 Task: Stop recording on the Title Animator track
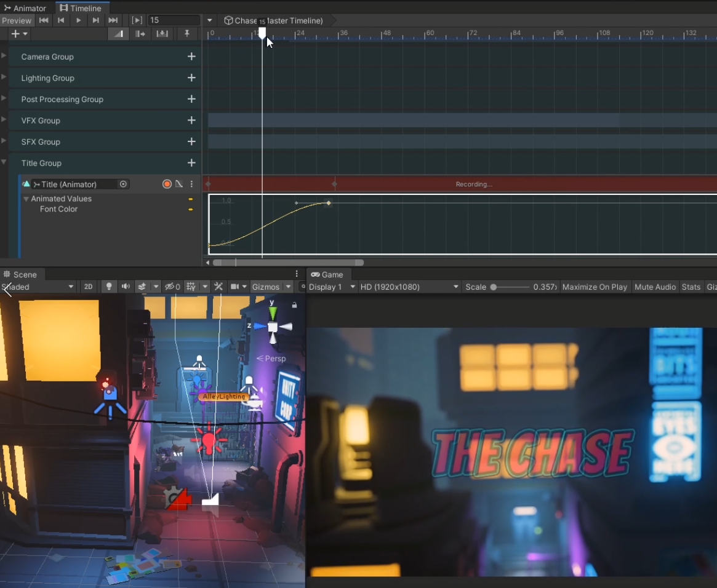tap(167, 184)
